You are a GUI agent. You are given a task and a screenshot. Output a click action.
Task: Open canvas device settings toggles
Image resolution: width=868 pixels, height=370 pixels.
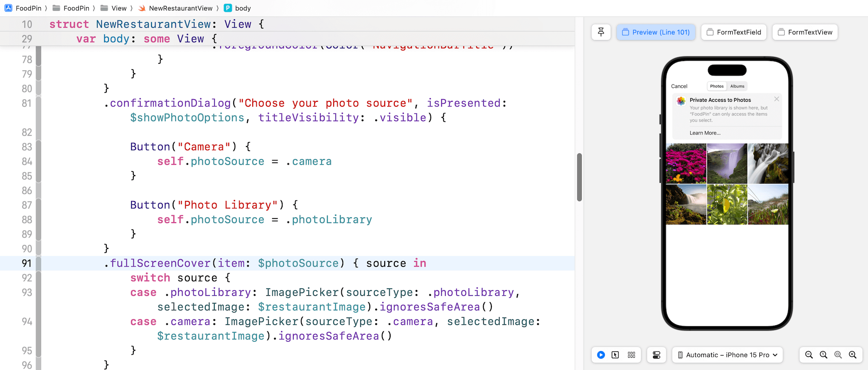tap(656, 355)
